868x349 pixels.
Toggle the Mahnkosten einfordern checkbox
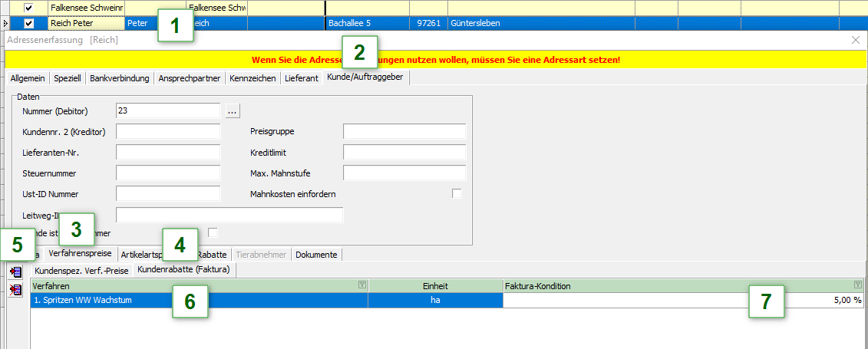457,194
